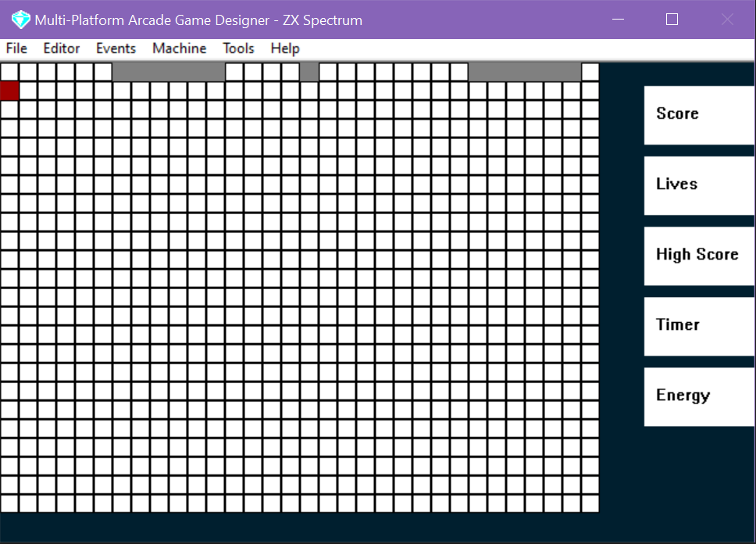Image resolution: width=756 pixels, height=544 pixels.
Task: Click the Lives panel button
Action: click(x=699, y=186)
